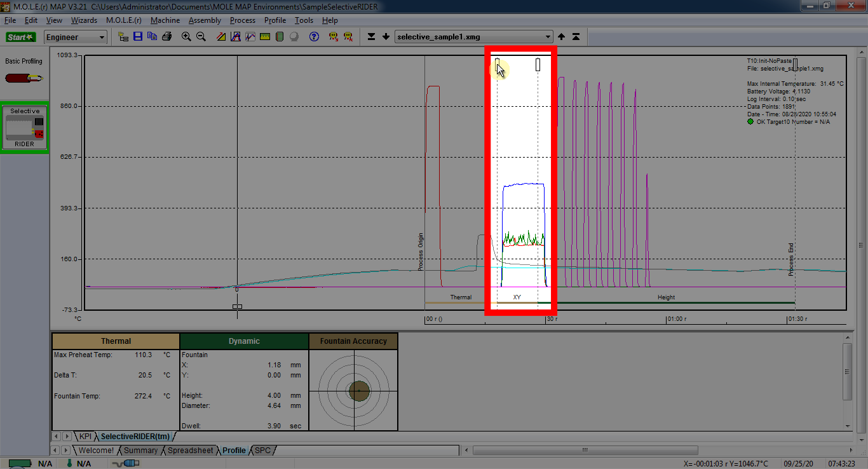Viewport: 868px width, 469px height.
Task: Click the second M.O.L.E. character icon with X
Action: [348, 37]
